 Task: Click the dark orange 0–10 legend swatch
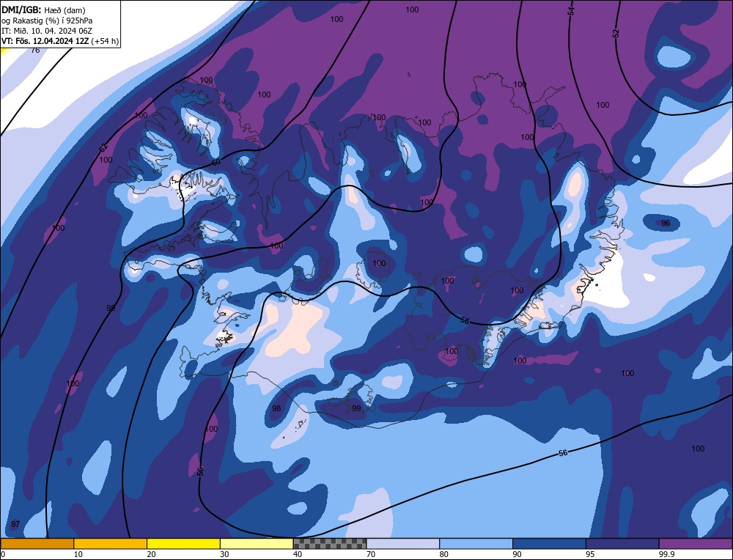click(37, 544)
